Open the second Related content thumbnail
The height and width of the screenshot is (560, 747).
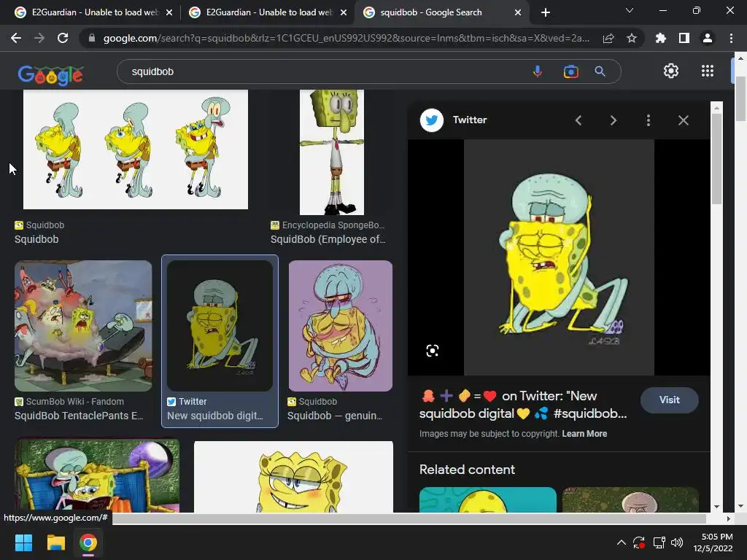[x=630, y=499]
